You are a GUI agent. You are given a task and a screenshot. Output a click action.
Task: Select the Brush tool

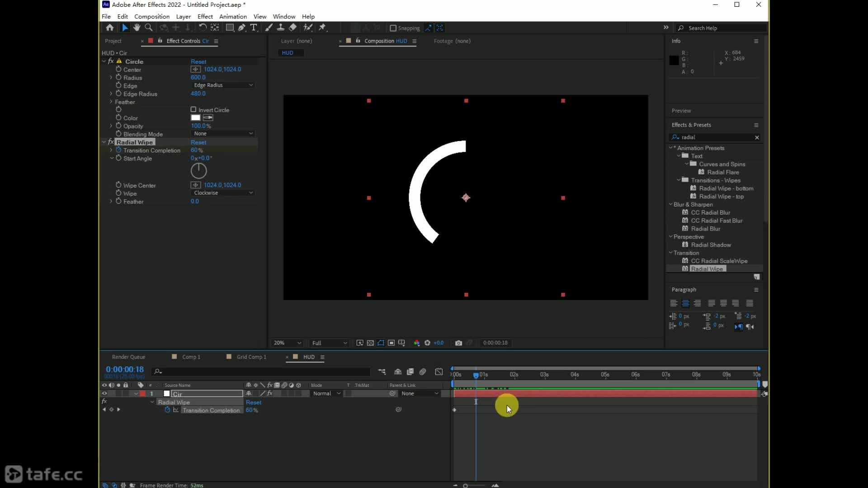click(x=269, y=28)
